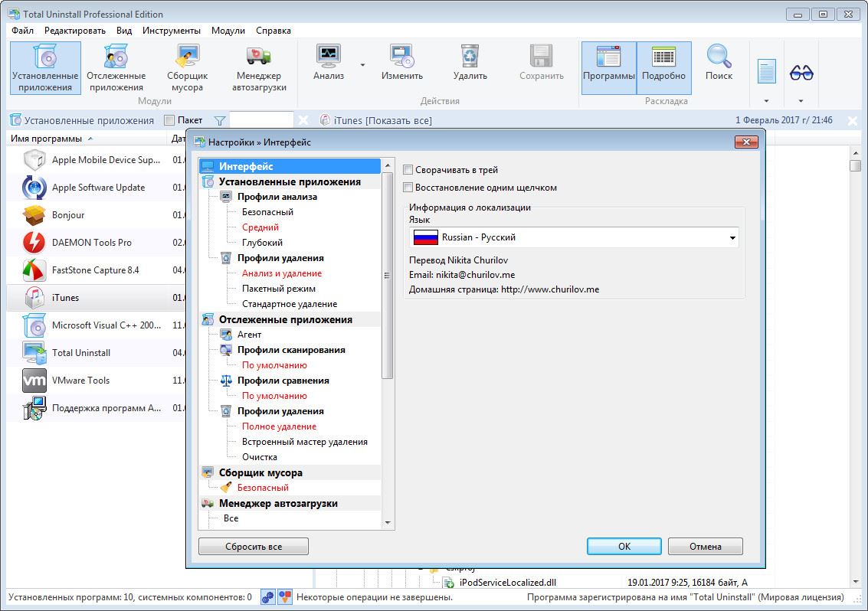Enable the Сворачивать в трей checkbox
This screenshot has width=868, height=611.
tap(408, 170)
